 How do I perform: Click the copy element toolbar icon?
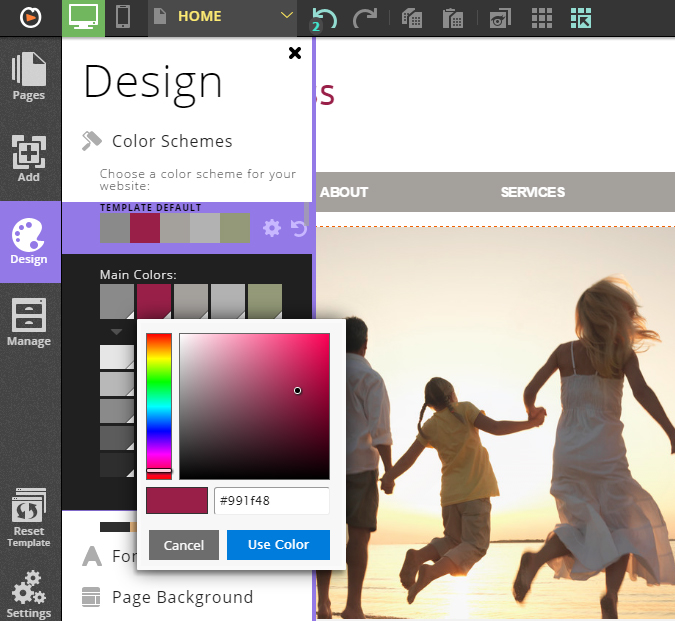412,18
